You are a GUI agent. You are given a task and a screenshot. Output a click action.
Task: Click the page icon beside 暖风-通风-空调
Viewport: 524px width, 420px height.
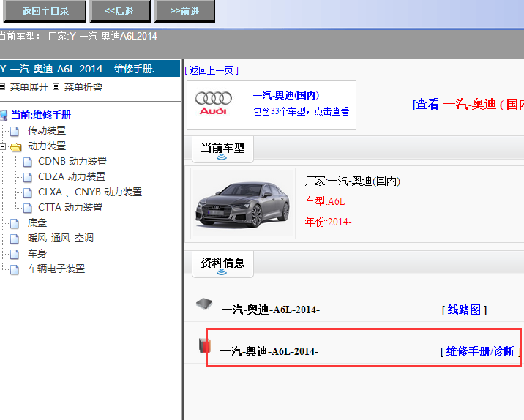pyautogui.click(x=15, y=239)
